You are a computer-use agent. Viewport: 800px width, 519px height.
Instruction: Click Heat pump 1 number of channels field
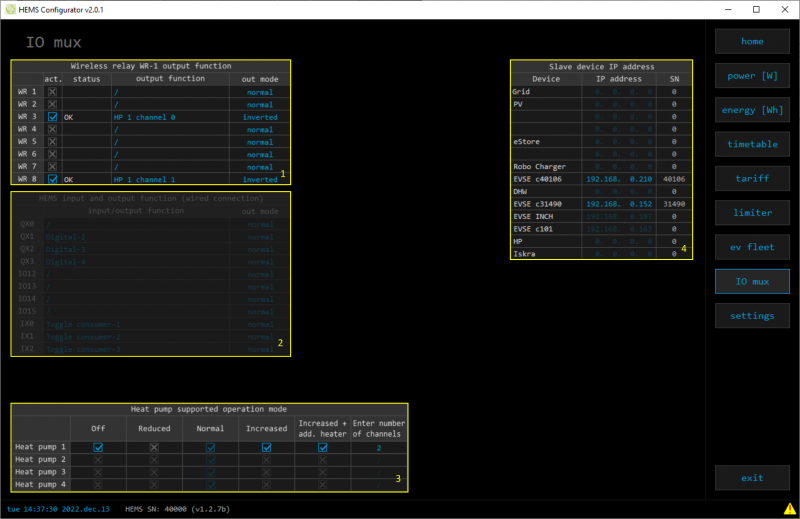pyautogui.click(x=378, y=448)
